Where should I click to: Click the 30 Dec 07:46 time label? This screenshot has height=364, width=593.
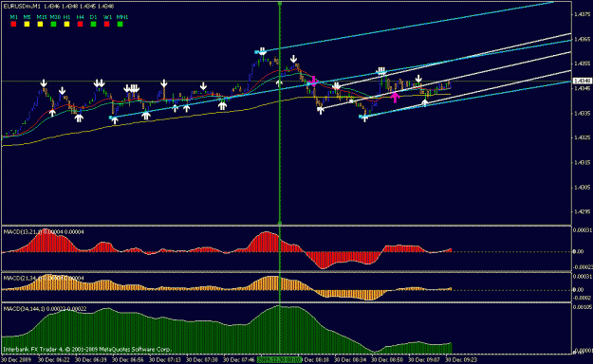239,360
